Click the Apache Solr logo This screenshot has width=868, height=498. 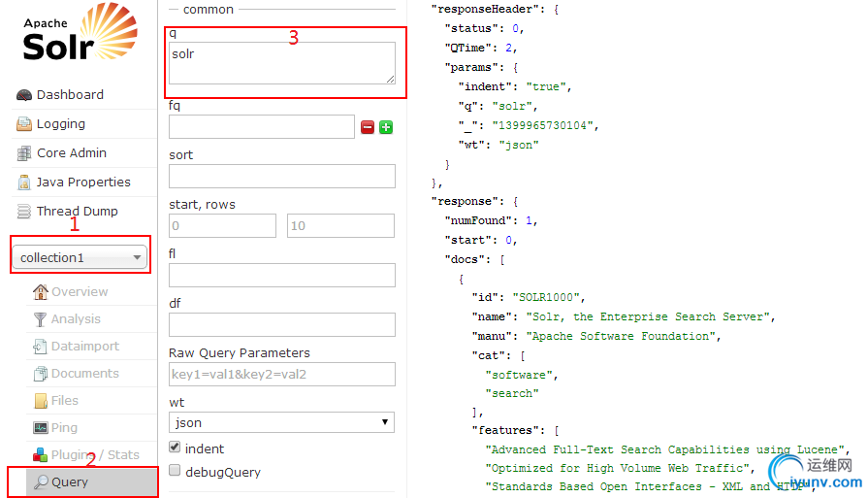(x=80, y=32)
